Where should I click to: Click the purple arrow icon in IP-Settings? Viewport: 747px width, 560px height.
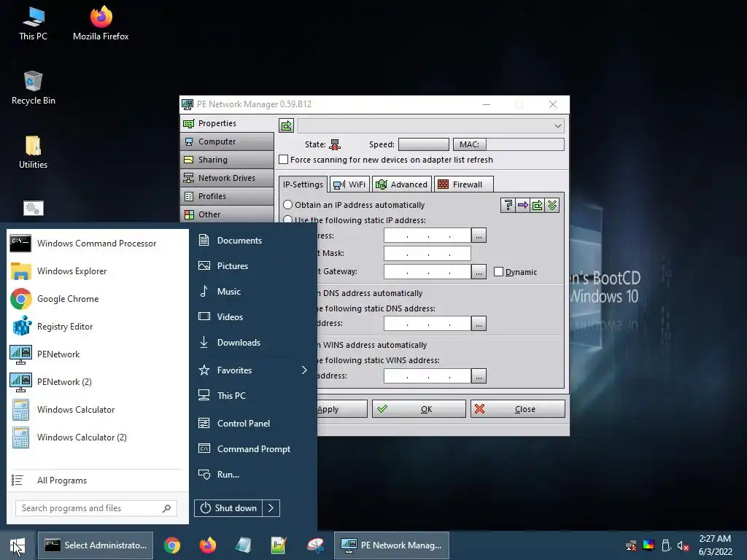[x=522, y=205]
